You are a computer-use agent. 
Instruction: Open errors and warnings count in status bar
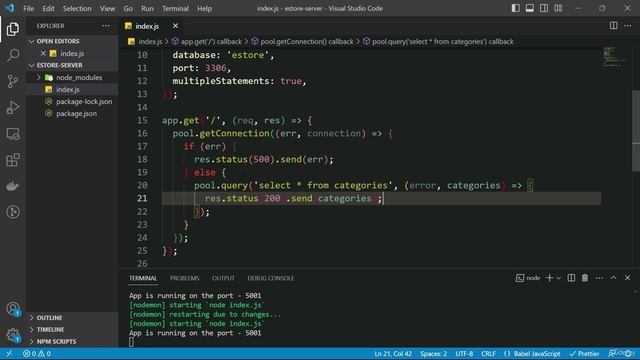[37, 353]
